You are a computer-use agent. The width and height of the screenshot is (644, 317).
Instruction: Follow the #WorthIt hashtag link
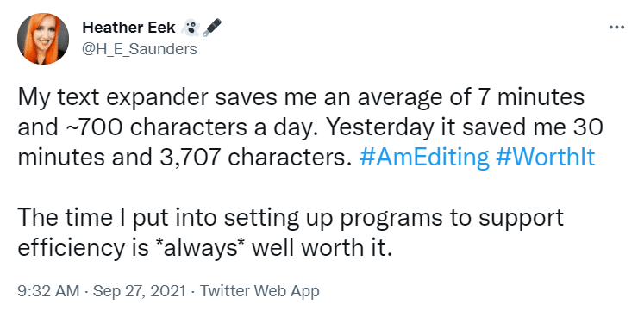pos(546,158)
